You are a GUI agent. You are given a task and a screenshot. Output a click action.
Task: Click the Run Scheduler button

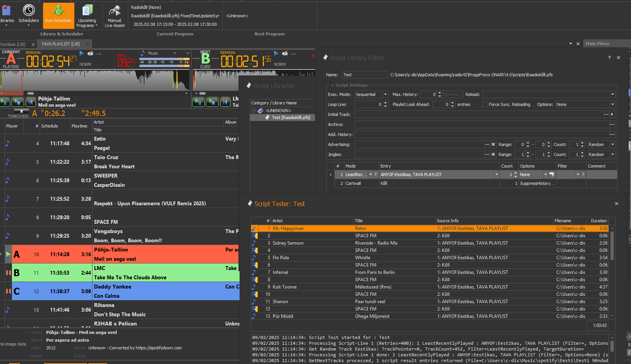coord(58,15)
